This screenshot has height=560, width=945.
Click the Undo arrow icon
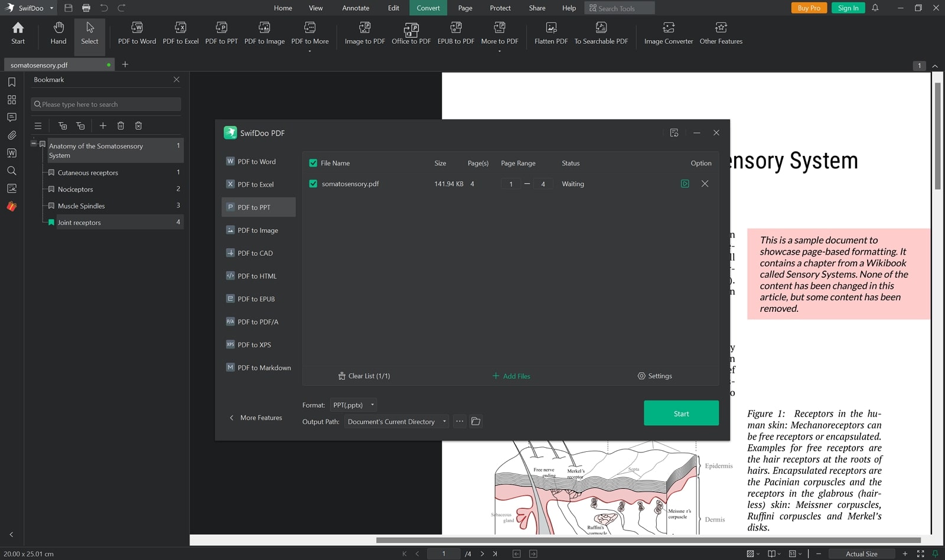(x=104, y=8)
